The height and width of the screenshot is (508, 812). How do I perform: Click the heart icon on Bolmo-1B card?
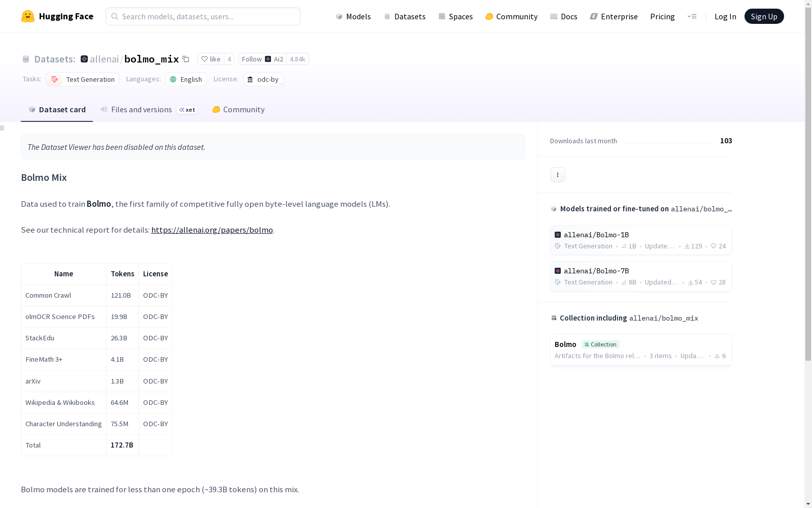(x=714, y=246)
